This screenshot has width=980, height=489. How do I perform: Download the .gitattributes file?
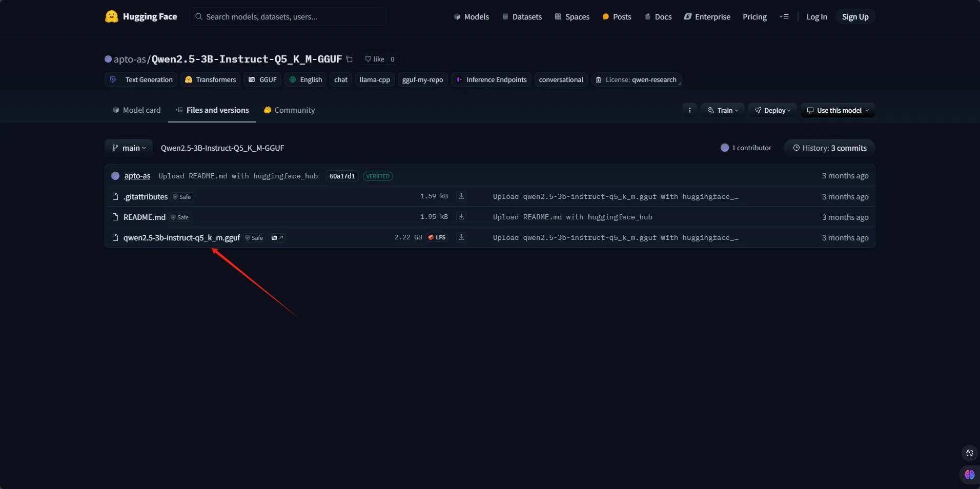point(461,196)
